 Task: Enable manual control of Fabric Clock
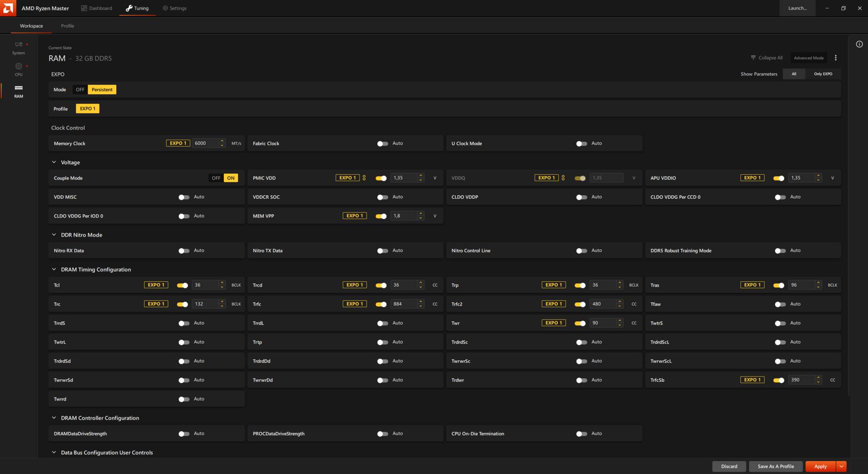(382, 143)
